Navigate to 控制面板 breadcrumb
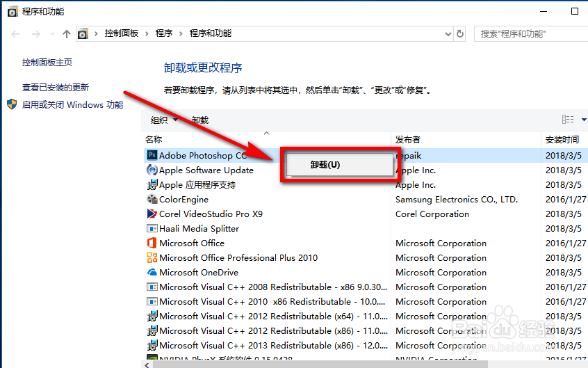Viewport: 588px width, 368px height. point(122,33)
